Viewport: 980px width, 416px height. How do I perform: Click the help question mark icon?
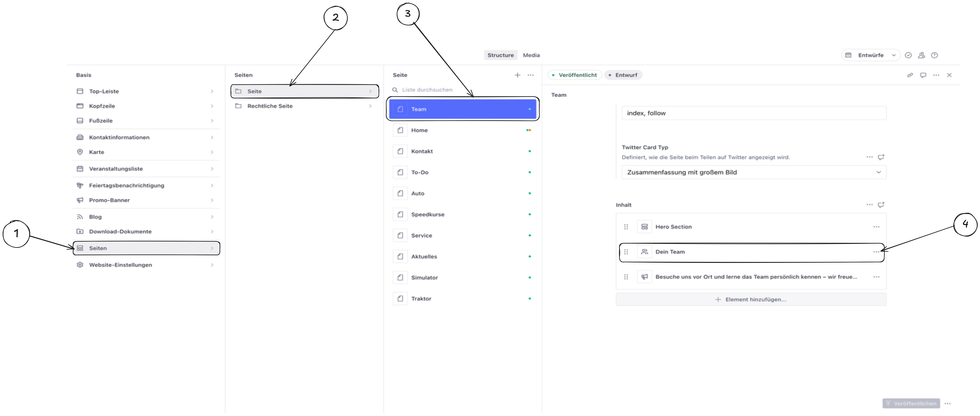934,55
